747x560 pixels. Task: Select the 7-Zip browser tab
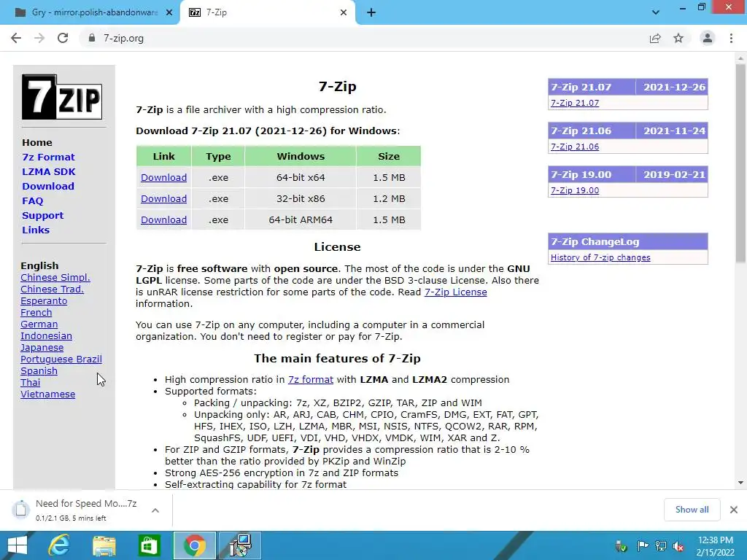coord(268,12)
